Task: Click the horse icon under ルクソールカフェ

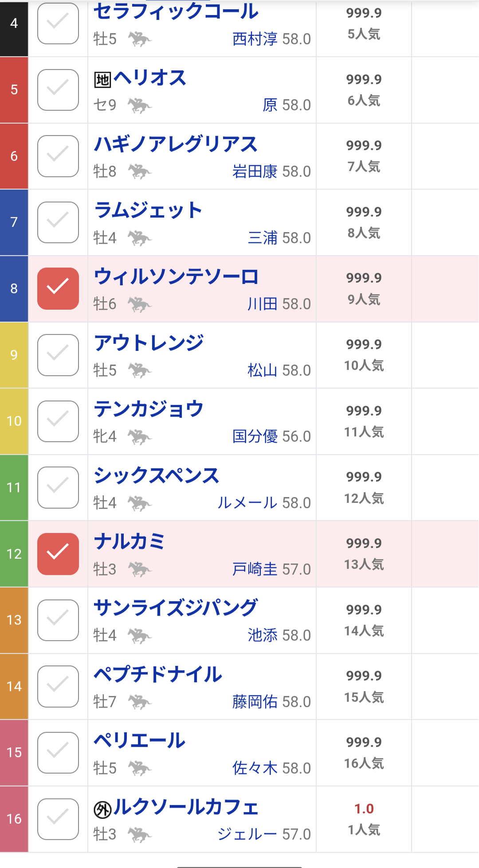Action: coord(140,834)
